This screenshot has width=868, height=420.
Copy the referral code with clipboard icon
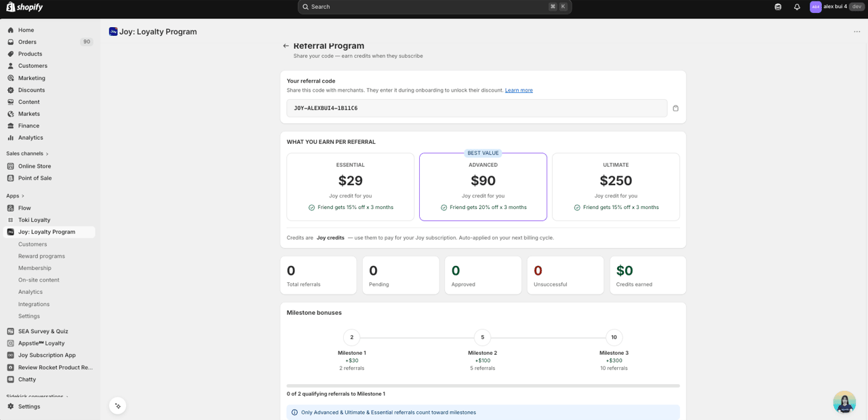click(x=675, y=109)
